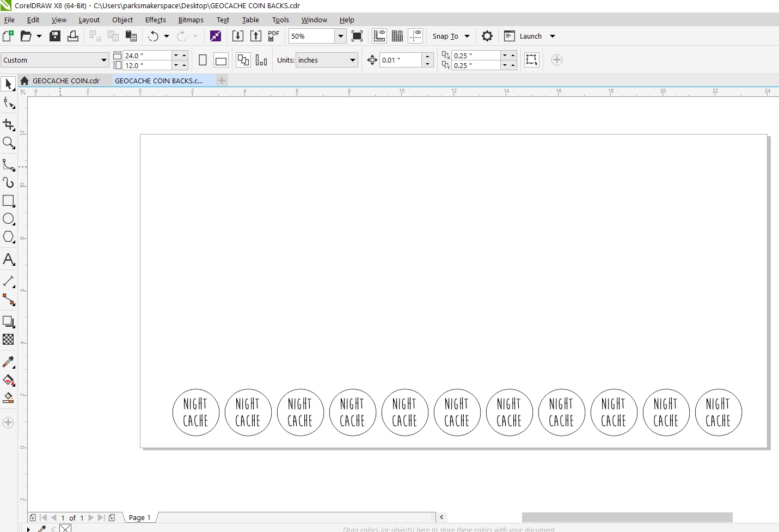Select the Text tool

tap(8, 259)
